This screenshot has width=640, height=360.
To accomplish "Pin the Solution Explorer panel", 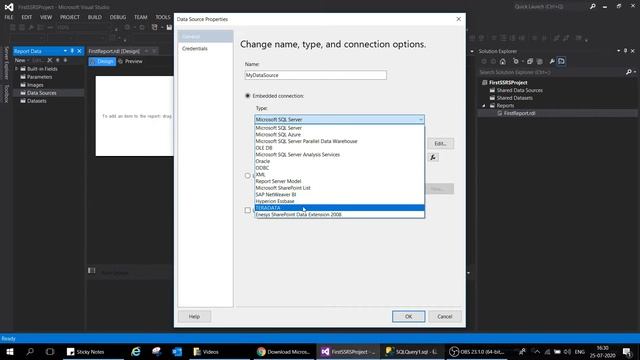I will coord(625,51).
